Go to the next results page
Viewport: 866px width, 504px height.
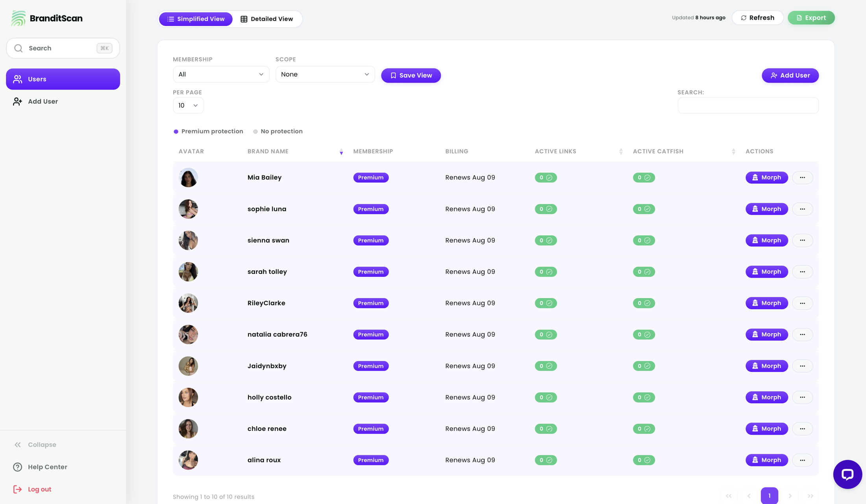point(790,496)
